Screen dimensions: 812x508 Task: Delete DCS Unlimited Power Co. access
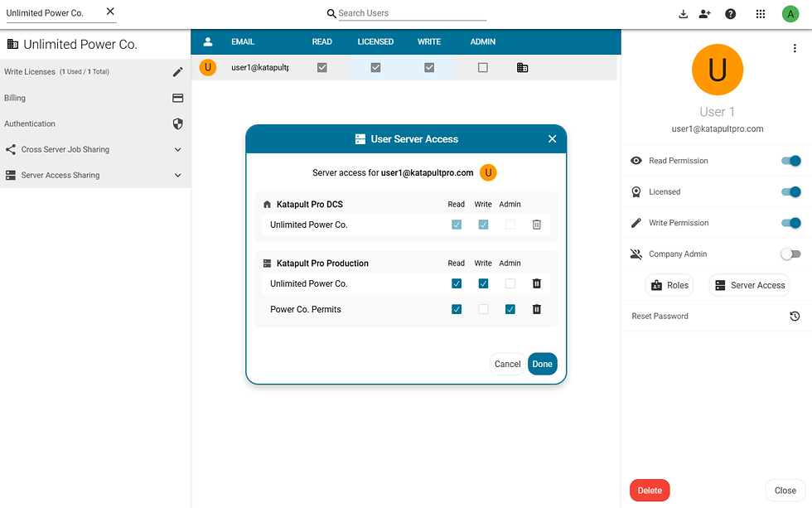pos(537,225)
